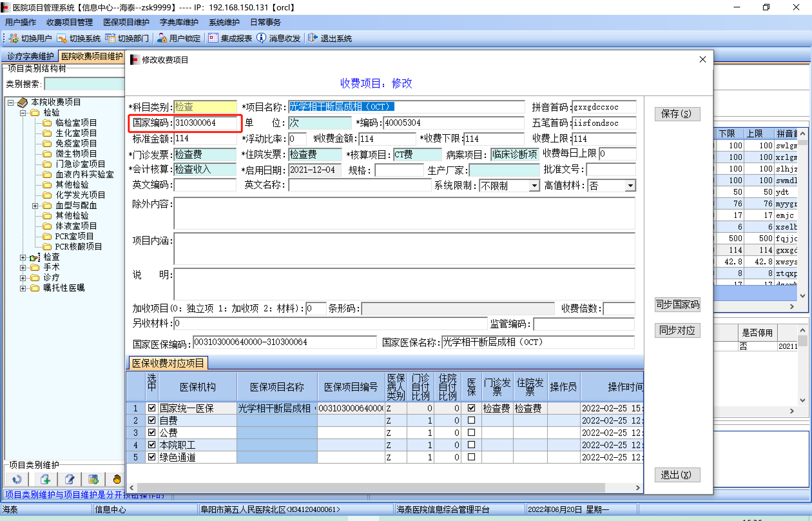Click the edit-category pencil icon
Image resolution: width=812 pixels, height=521 pixels.
pos(69,479)
